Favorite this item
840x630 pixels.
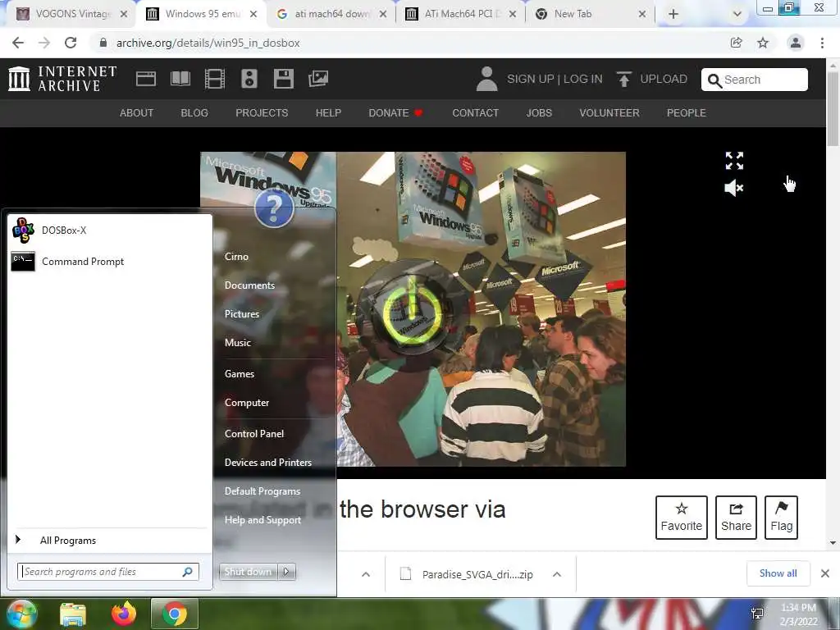point(682,518)
